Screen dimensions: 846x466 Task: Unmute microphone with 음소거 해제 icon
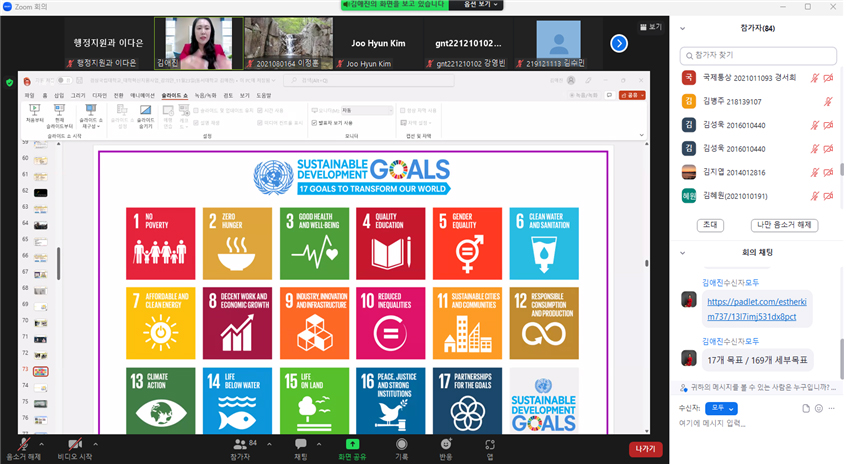tap(24, 444)
